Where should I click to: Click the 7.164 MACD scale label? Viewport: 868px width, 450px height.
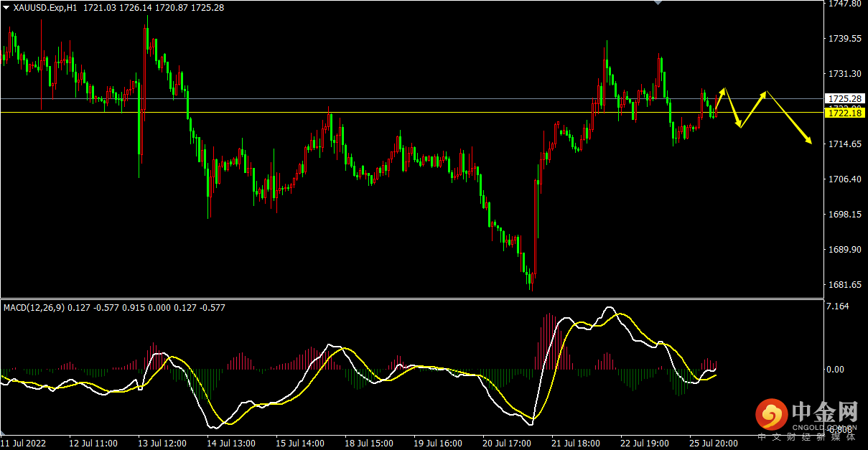(x=839, y=306)
